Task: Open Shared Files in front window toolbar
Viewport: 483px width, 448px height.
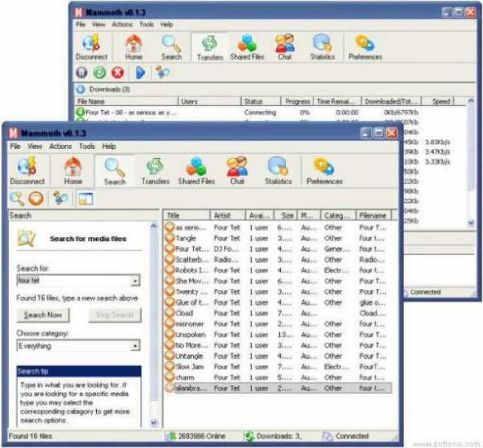Action: 196,171
